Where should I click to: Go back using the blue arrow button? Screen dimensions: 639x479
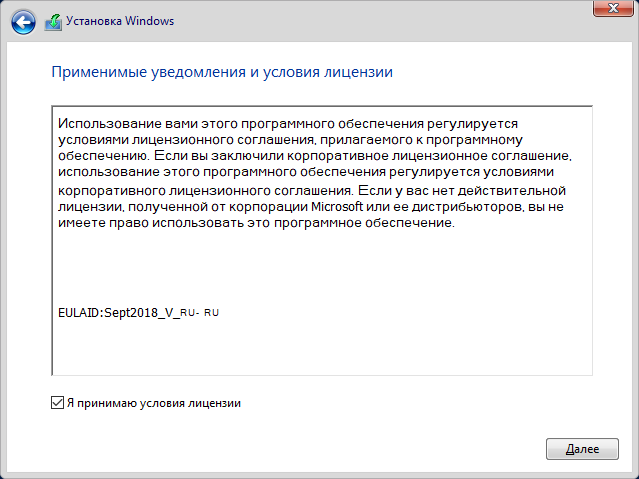23,22
